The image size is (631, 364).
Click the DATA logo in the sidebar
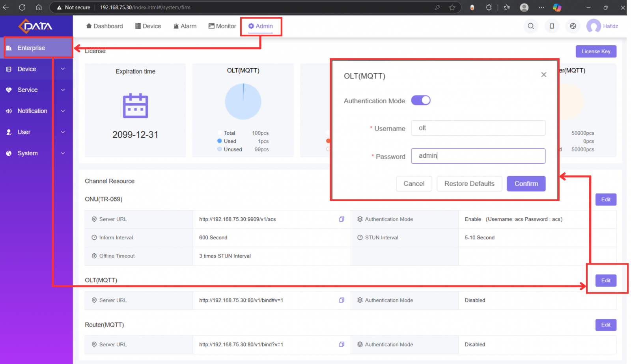(36, 26)
